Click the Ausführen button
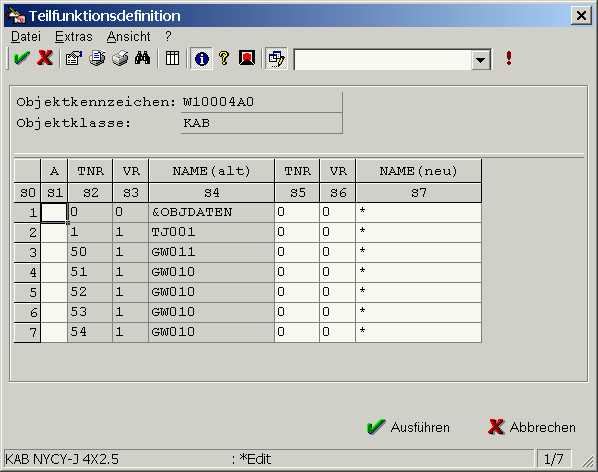Screen dimensions: 598x472 408,427
